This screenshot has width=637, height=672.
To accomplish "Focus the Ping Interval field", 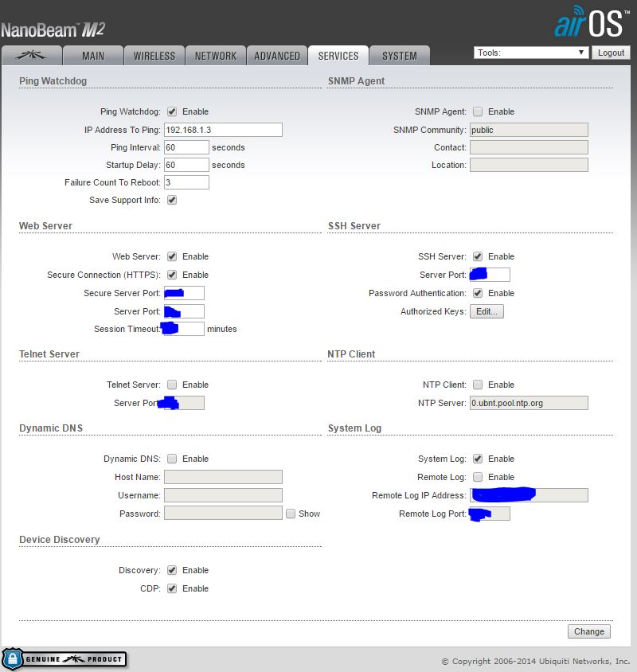I will coord(186,147).
